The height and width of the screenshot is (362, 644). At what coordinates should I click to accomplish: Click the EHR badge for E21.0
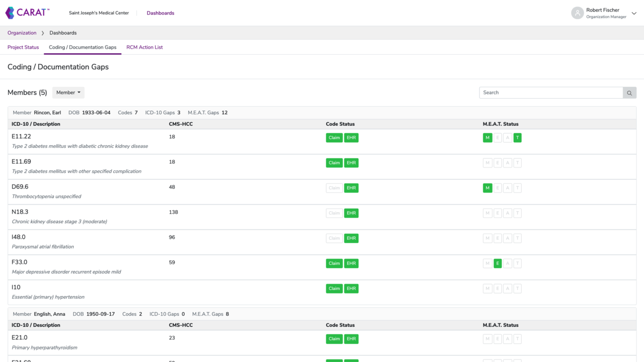(x=351, y=338)
